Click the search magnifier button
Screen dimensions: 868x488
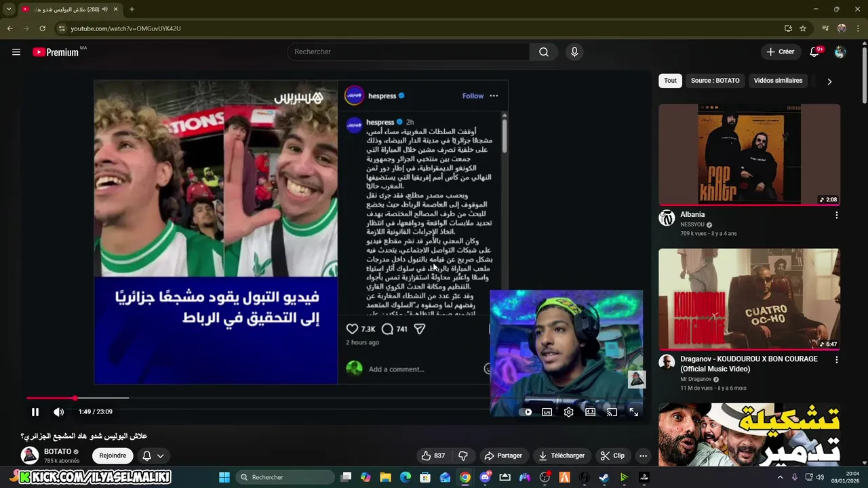point(544,52)
